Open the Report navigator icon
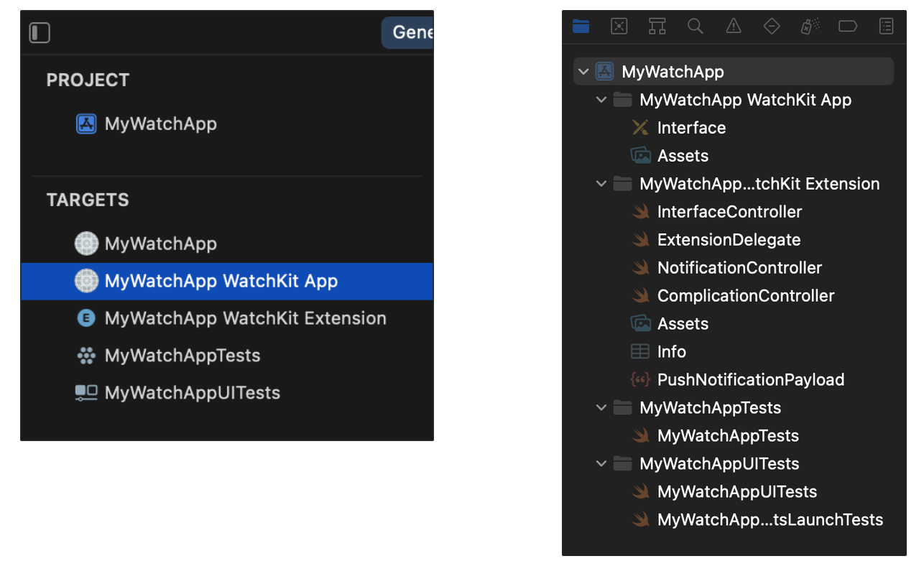The width and height of the screenshot is (924, 579). point(887,27)
